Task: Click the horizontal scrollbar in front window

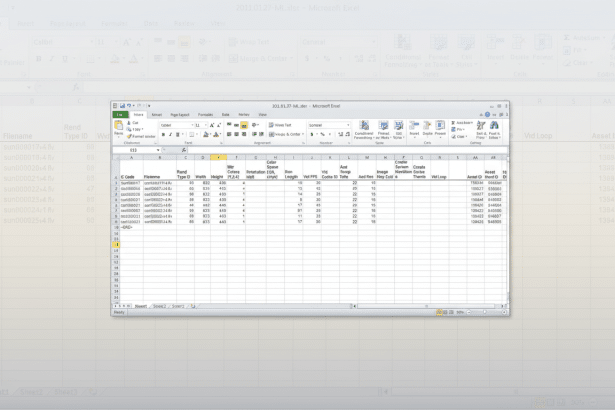Action: [x=428, y=306]
